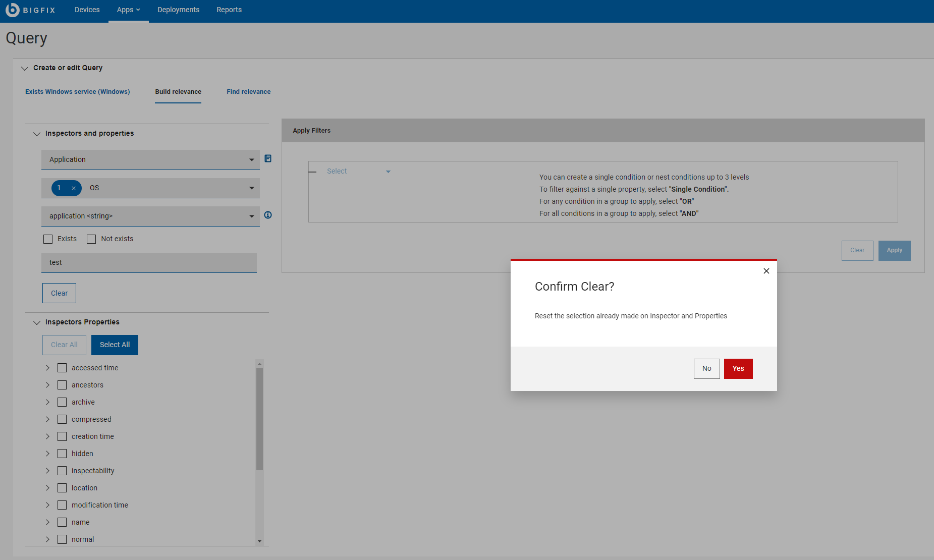This screenshot has width=934, height=560.
Task: Click the info icon next to application string
Action: pos(268,215)
